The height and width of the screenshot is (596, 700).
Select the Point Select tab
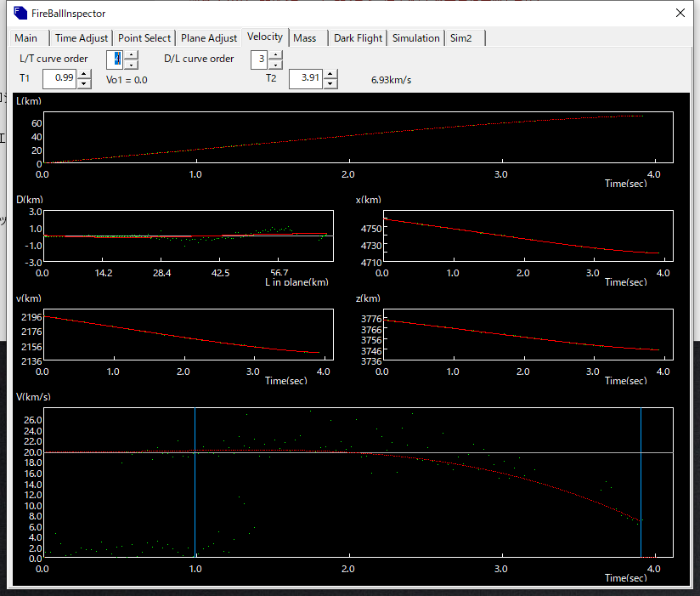(144, 38)
